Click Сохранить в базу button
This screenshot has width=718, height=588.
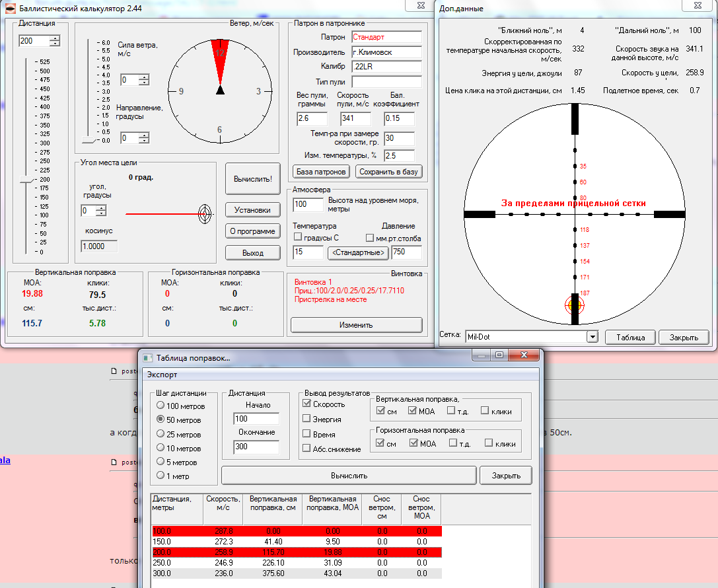tap(389, 172)
